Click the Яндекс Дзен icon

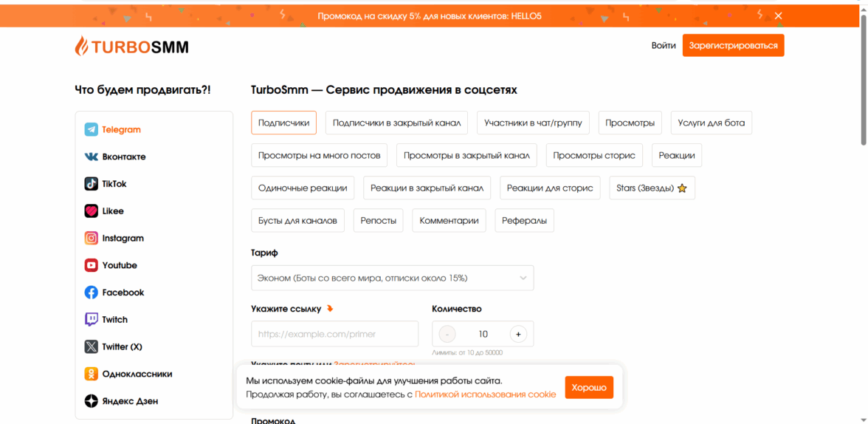92,401
